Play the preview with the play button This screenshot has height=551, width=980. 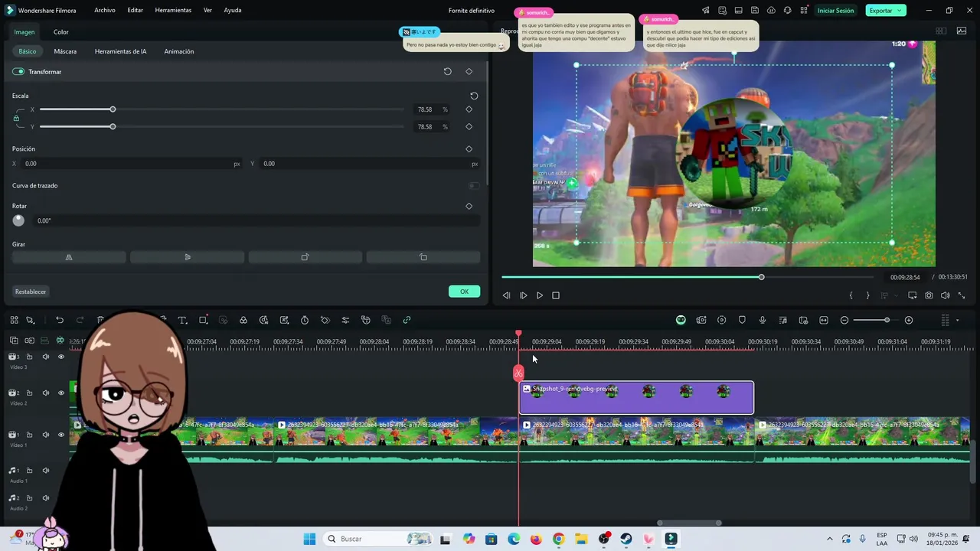[x=540, y=295]
